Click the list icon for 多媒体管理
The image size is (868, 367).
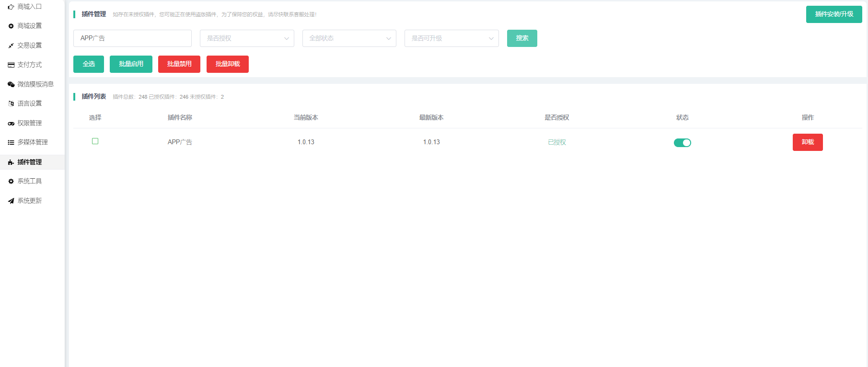(11, 143)
